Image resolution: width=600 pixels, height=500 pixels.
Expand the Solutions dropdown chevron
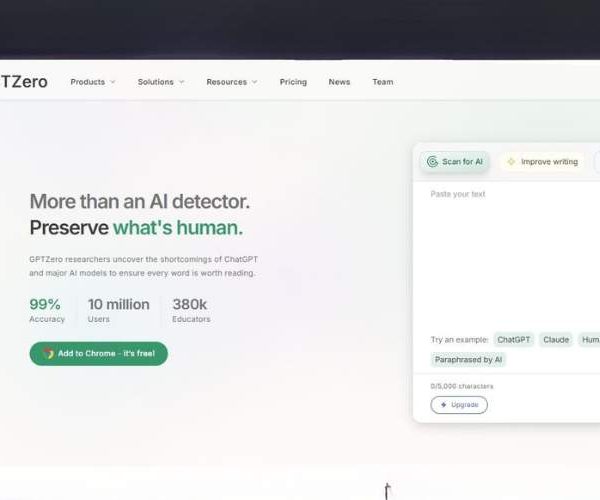[181, 82]
